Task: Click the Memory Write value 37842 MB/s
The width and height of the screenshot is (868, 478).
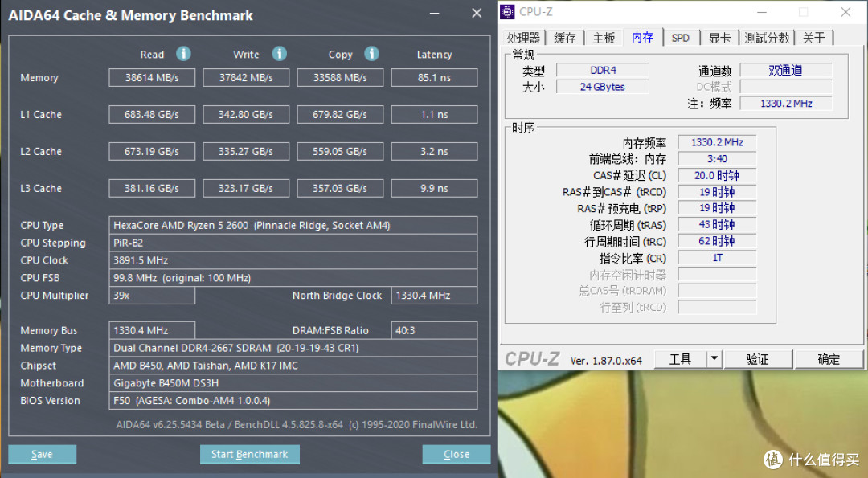Action: 246,77
